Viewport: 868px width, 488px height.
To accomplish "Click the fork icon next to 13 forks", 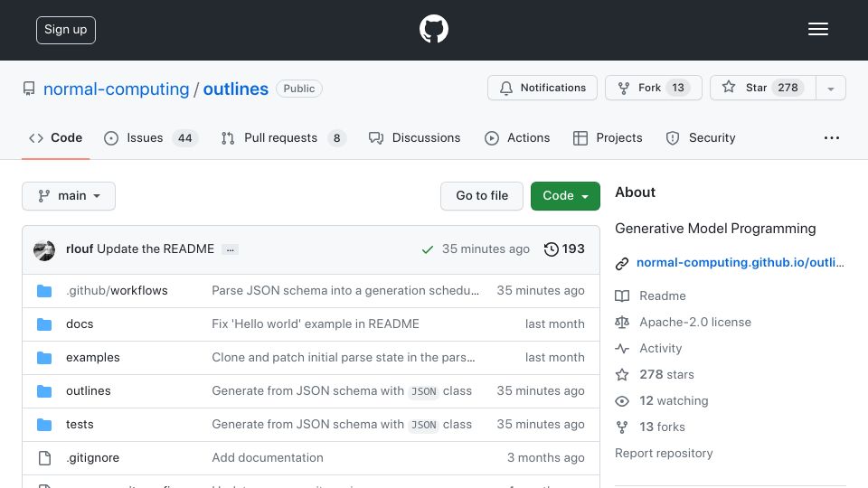I will coord(622,427).
